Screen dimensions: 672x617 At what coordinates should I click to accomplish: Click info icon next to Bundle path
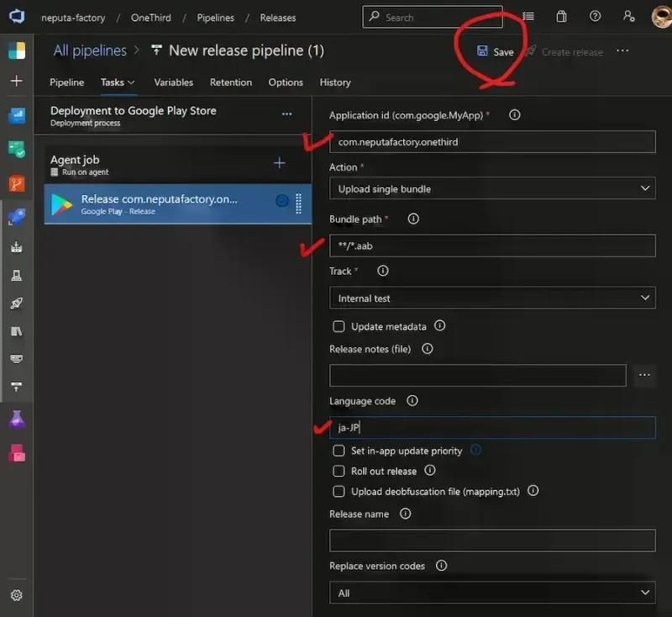(x=413, y=219)
